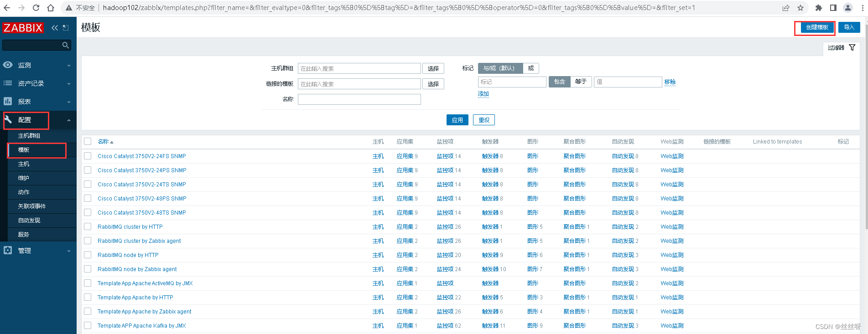Check Template App Apache ActiveMQ by JMX row
Screen dimensions: 868x334
[x=88, y=283]
